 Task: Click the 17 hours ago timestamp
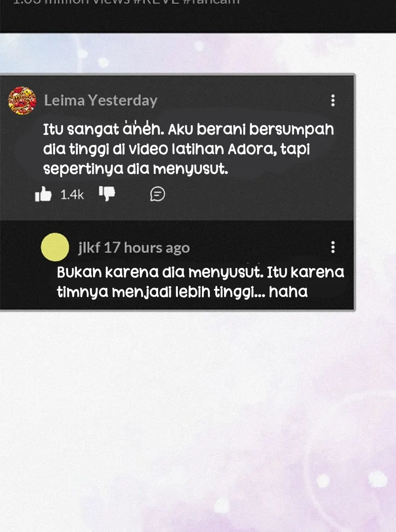[x=147, y=248]
